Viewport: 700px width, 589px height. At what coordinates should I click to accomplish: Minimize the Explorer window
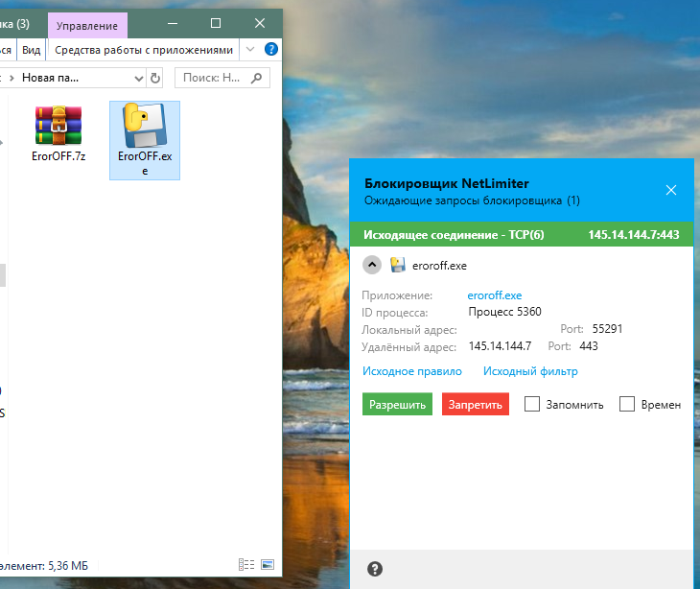pyautogui.click(x=173, y=23)
